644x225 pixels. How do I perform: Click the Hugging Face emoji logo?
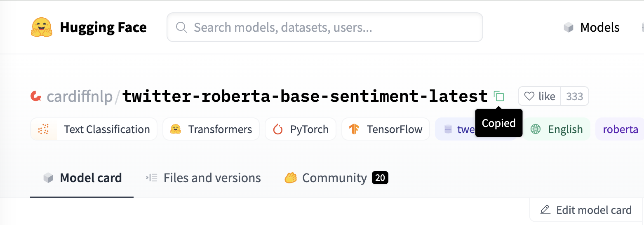coord(42,27)
